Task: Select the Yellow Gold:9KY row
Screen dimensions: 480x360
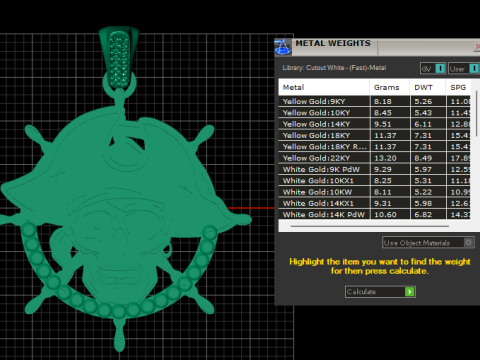Action: pyautogui.click(x=374, y=101)
